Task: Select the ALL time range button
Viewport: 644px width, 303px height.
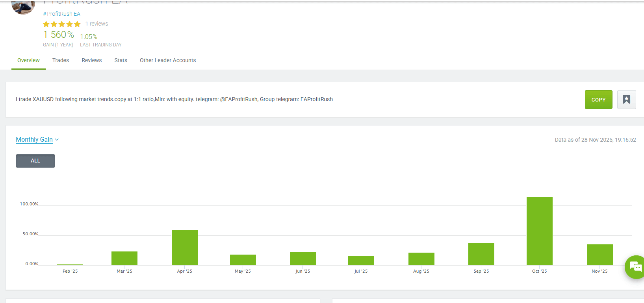Action: tap(35, 161)
